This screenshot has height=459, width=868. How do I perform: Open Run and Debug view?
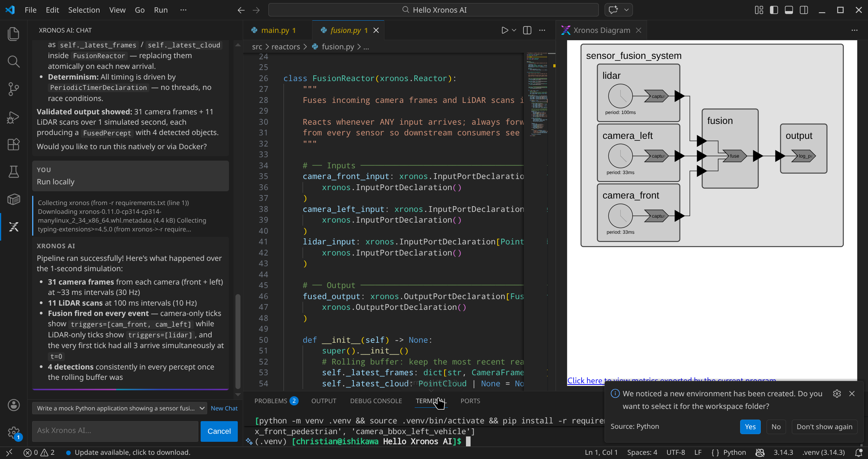(13, 117)
